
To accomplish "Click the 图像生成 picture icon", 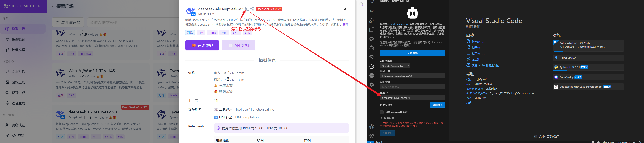I will [x=8, y=82].
